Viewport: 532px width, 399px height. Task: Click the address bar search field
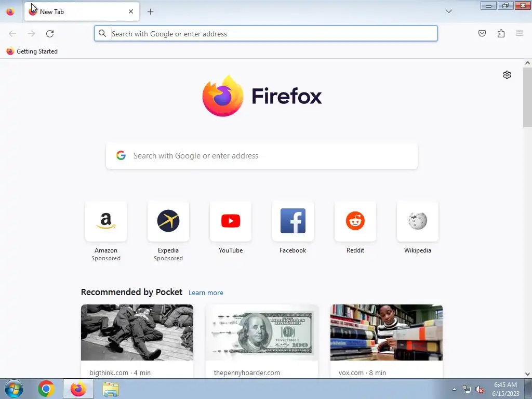[265, 34]
